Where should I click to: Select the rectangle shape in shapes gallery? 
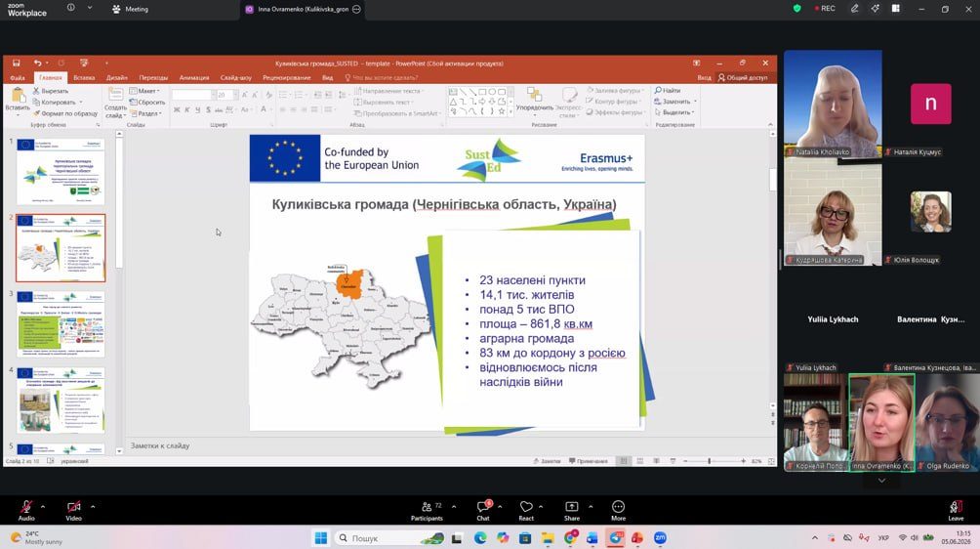482,92
